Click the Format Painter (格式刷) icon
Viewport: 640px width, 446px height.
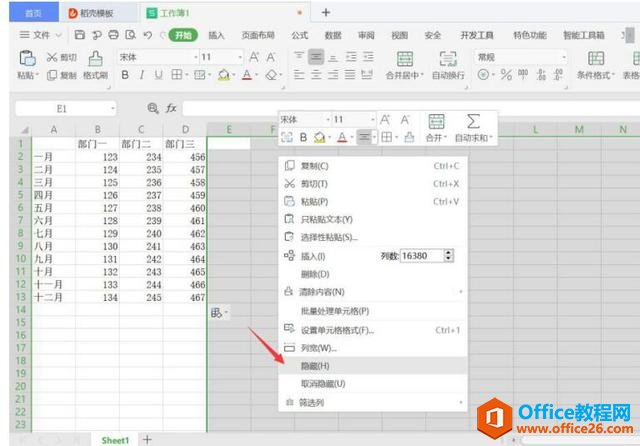pyautogui.click(x=95, y=59)
